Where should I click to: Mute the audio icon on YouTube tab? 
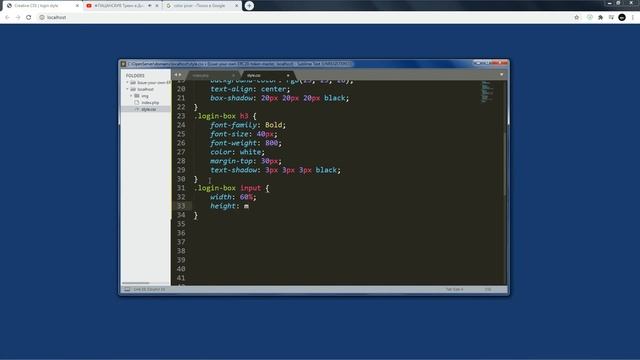pyautogui.click(x=149, y=6)
